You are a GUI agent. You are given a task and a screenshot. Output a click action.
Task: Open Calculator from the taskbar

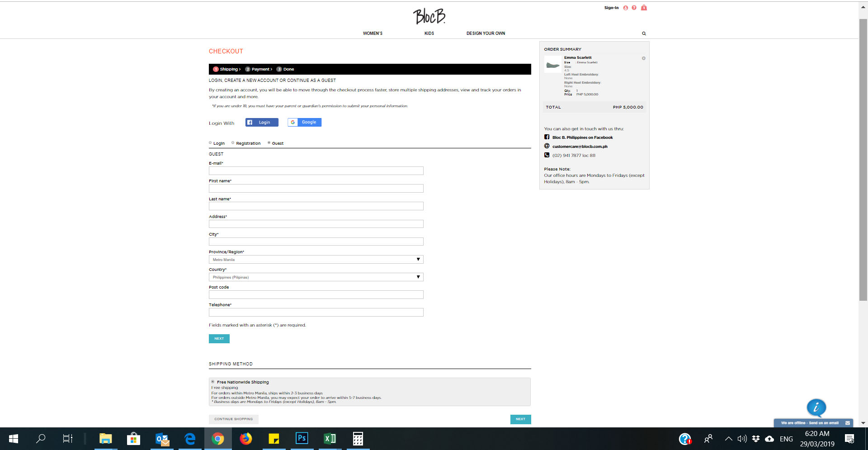tap(358, 439)
